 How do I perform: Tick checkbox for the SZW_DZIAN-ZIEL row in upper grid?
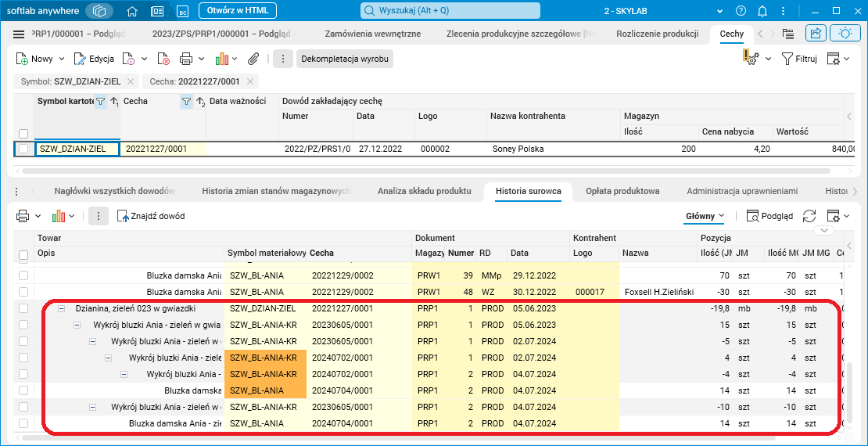click(23, 149)
